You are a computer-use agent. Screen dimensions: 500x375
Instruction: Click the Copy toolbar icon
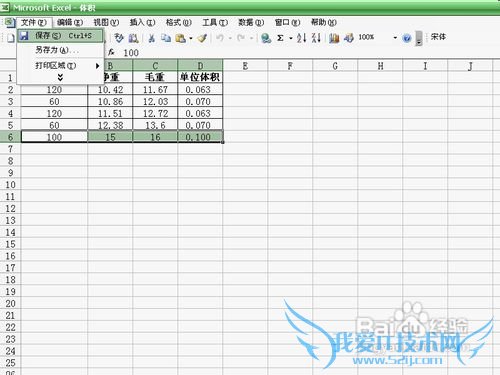166,38
